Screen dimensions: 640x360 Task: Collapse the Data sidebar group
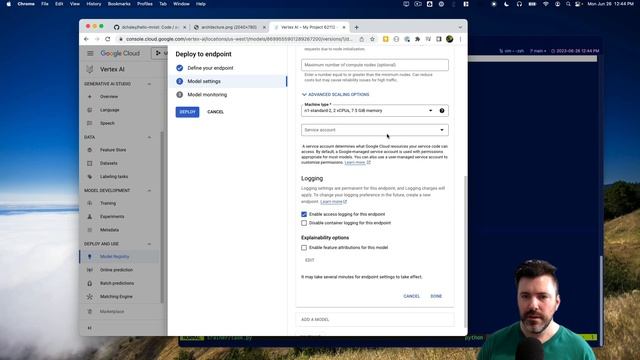pos(149,138)
